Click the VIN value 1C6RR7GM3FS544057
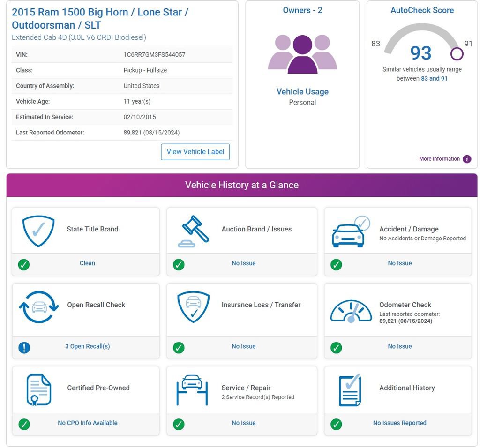Viewport: 480px width, 448px height. (x=154, y=55)
